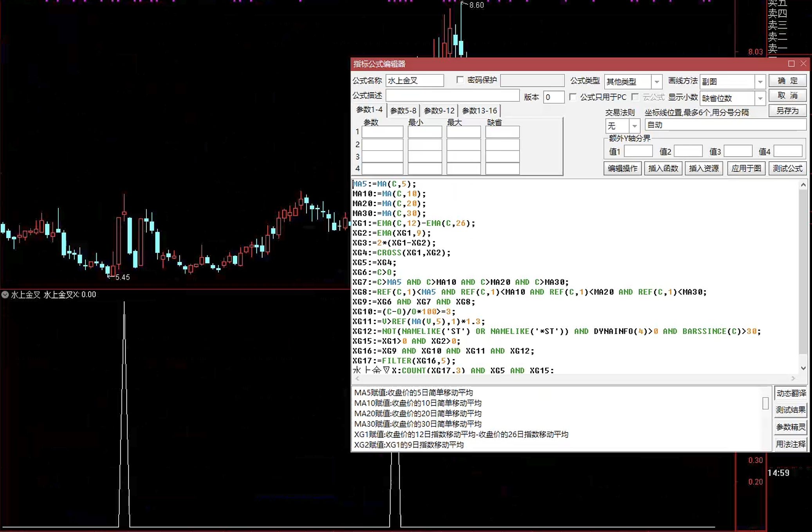Click the code editor scroll-up arrow
812x532 pixels.
[x=803, y=185]
